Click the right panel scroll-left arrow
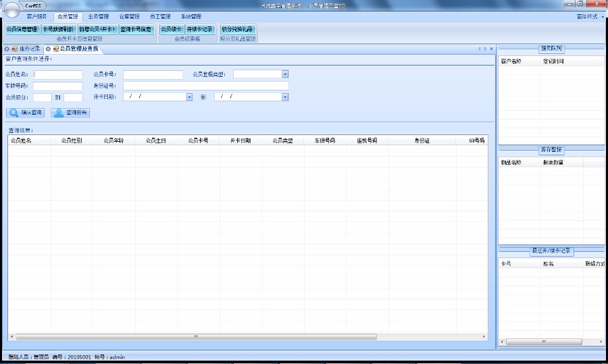Screen dimensions: 608x364 [502, 342]
